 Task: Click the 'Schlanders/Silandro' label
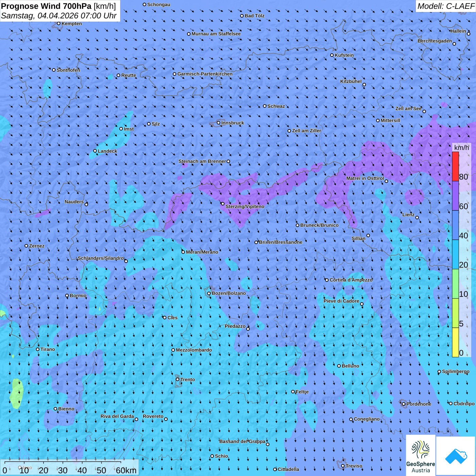coord(101,258)
